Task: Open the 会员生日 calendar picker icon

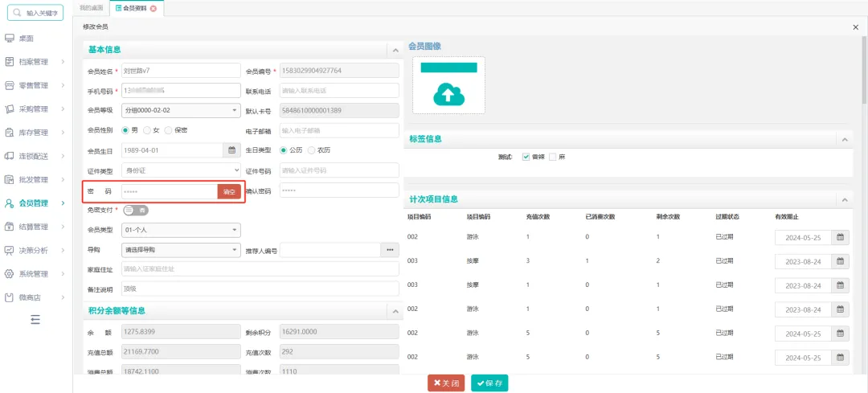Action: pyautogui.click(x=232, y=150)
